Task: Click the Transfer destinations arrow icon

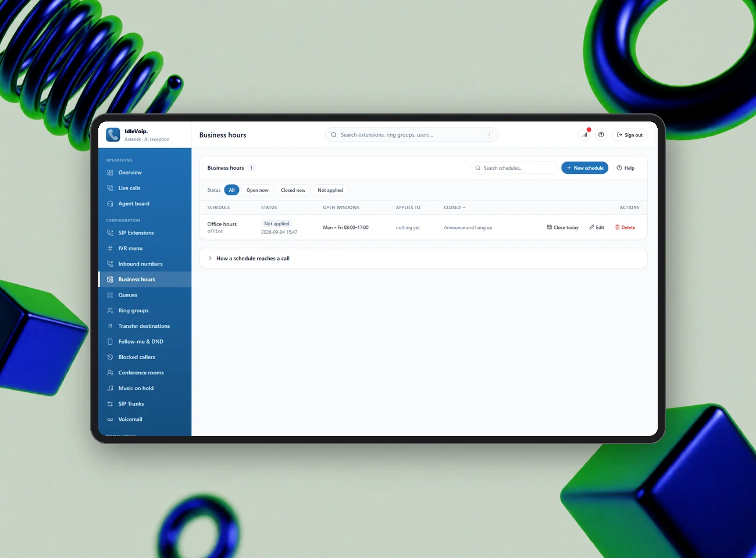Action: 110,326
